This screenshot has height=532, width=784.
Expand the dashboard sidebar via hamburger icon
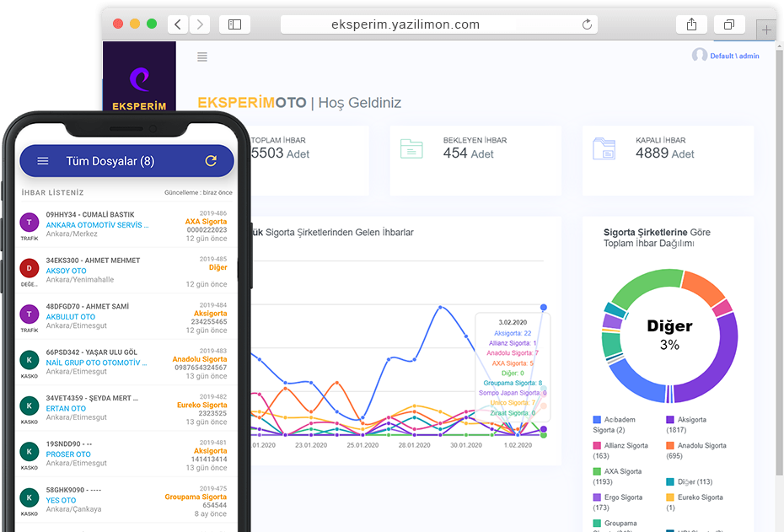[201, 57]
